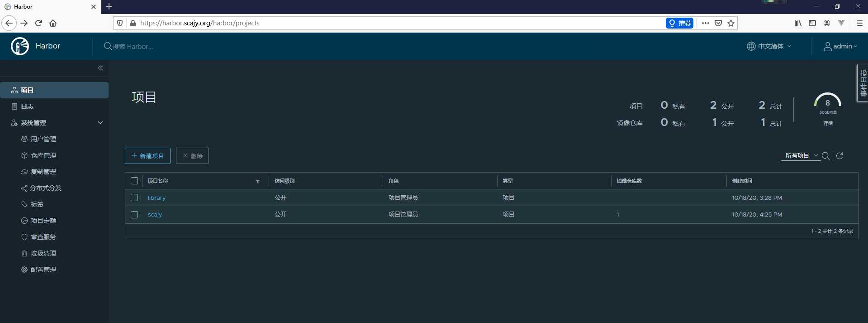Open the 中文简体 language dropdown
Screen dimensions: 868x323
[x=769, y=46]
